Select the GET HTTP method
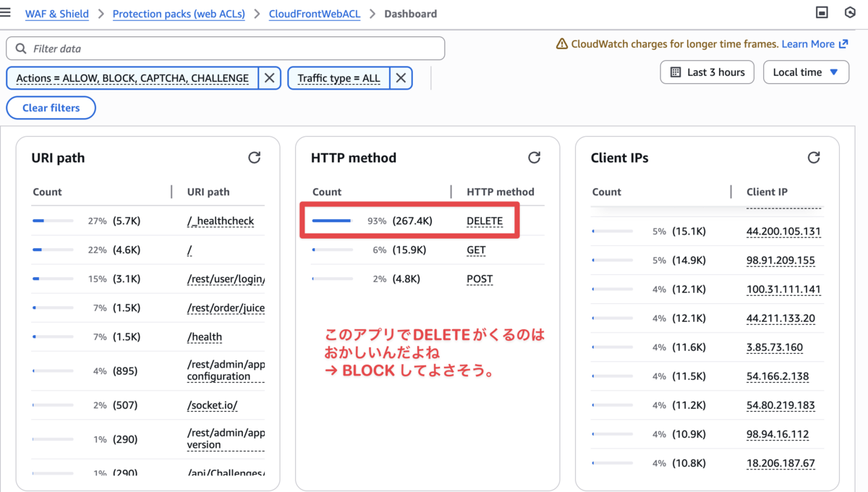The width and height of the screenshot is (868, 492). (x=476, y=250)
